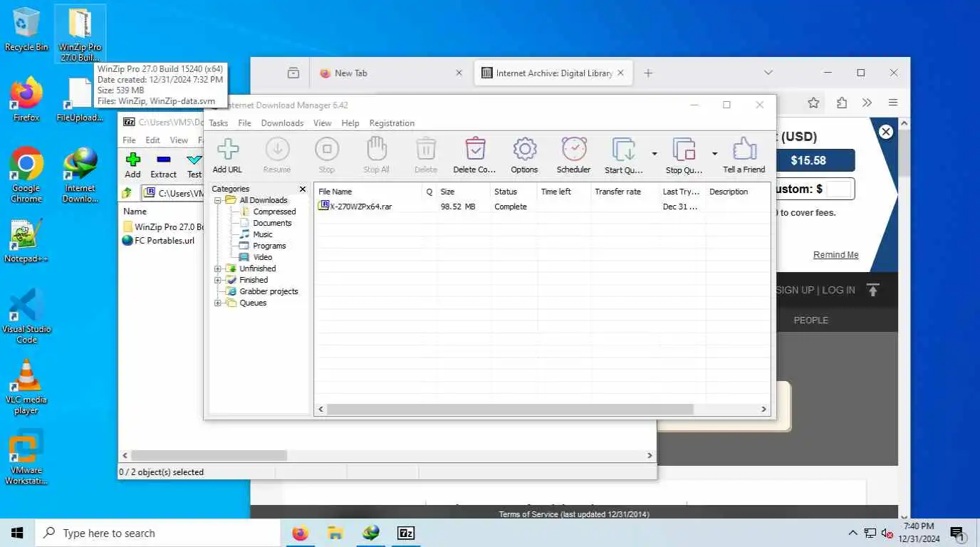
Task: Select Google Chrome desktop shortcut
Action: (x=26, y=174)
